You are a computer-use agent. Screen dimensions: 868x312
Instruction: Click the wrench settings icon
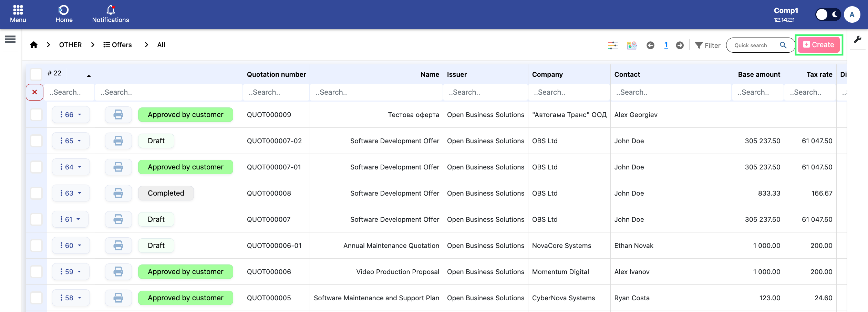[x=858, y=40]
